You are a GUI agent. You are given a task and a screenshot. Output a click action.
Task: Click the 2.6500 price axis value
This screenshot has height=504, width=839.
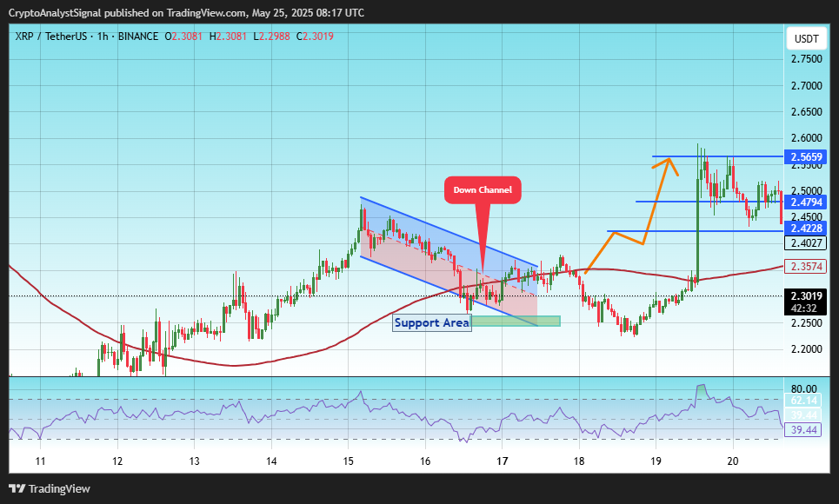click(x=806, y=112)
